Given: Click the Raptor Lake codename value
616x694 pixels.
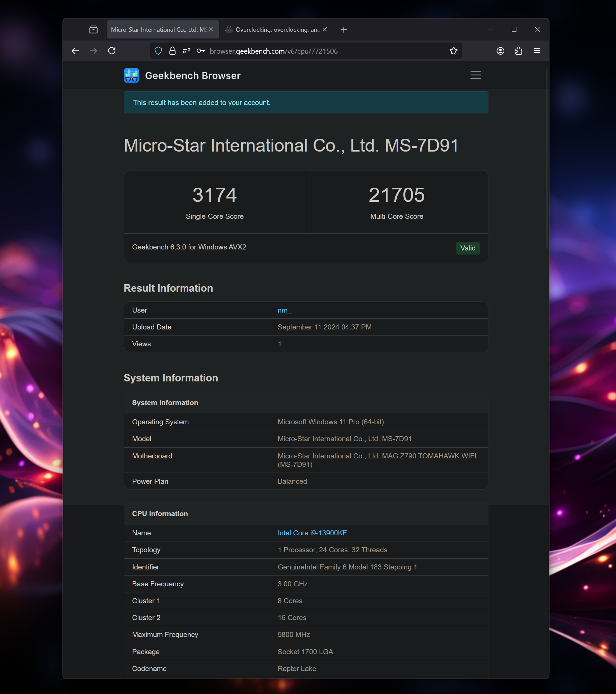Looking at the screenshot, I should tap(297, 669).
